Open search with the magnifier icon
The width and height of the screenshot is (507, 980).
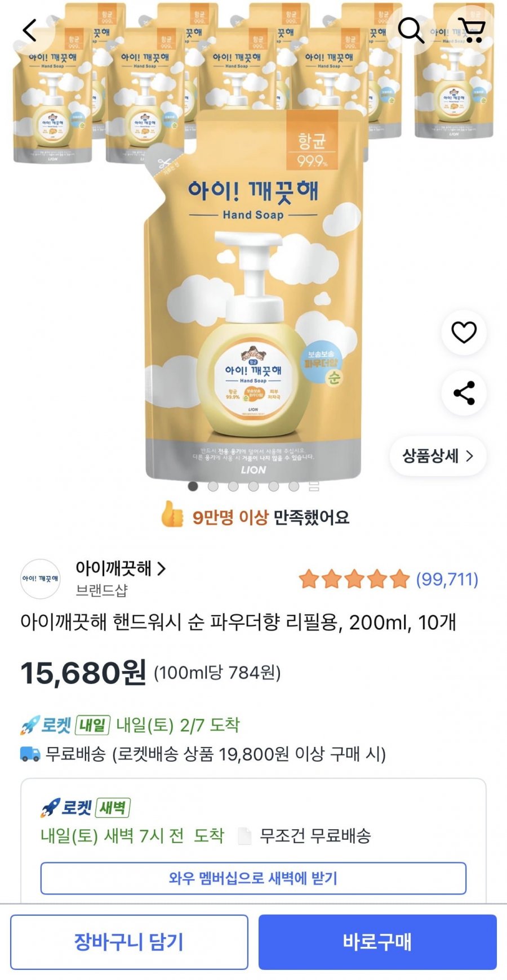point(411,30)
